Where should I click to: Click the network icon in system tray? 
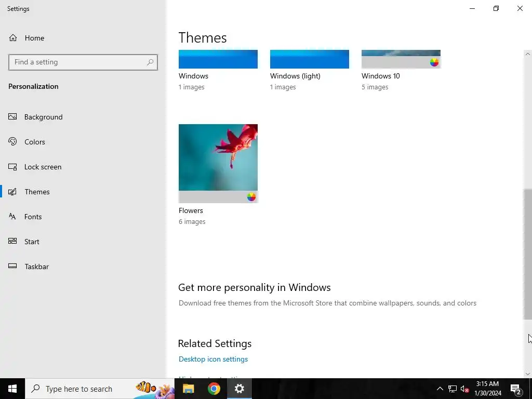453,389
